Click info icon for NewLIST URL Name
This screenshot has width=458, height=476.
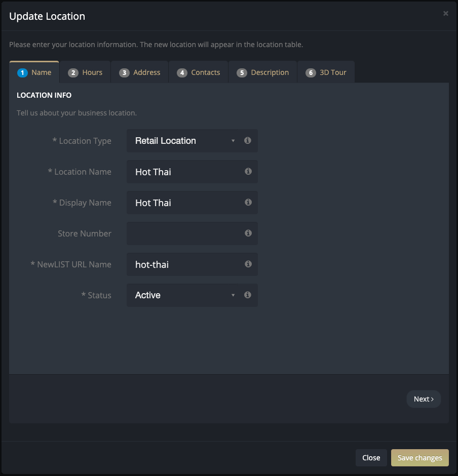point(248,264)
